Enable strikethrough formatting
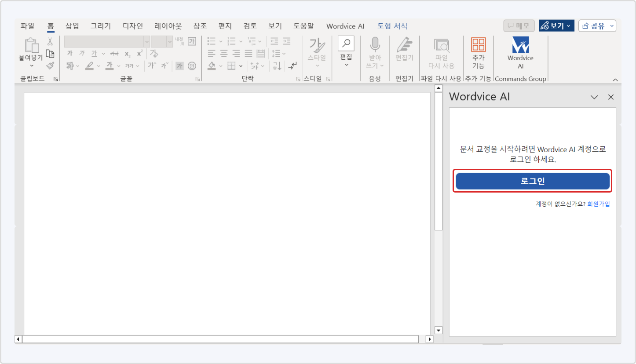The height and width of the screenshot is (364, 636). coord(114,54)
